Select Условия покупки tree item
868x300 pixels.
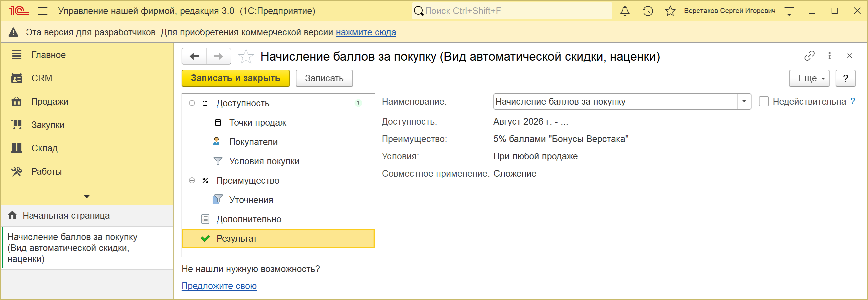(x=278, y=161)
